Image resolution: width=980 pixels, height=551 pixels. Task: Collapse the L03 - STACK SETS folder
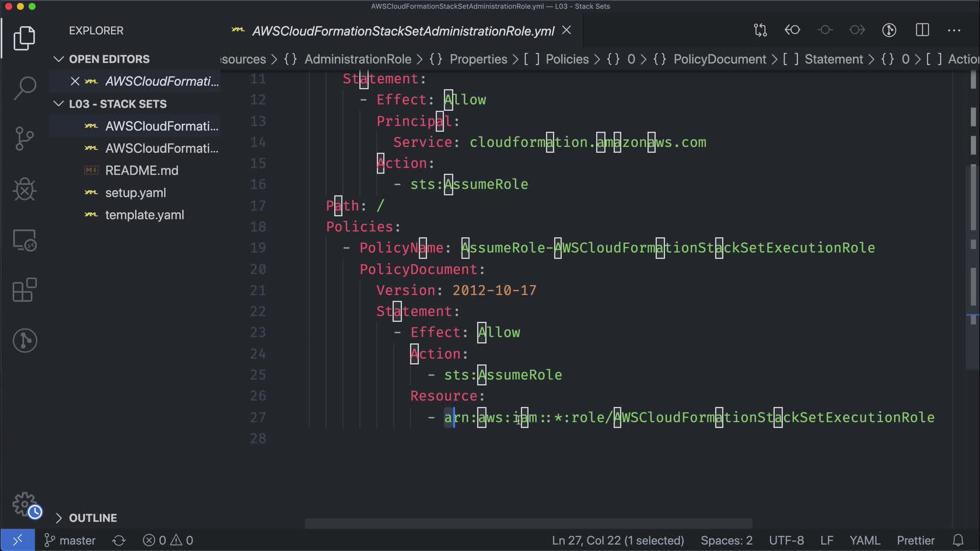coord(59,104)
